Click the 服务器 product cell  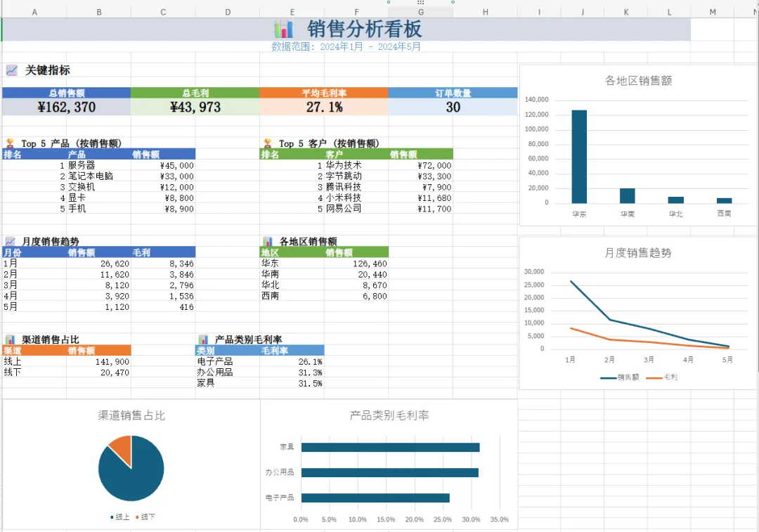pos(99,165)
